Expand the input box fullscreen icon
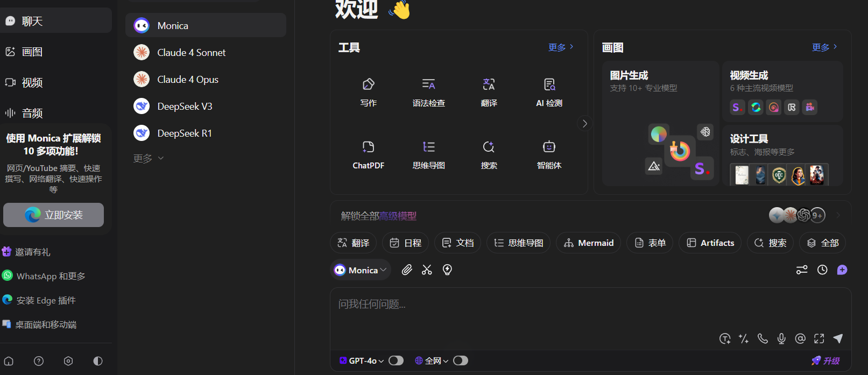This screenshot has width=868, height=375. pos(819,338)
